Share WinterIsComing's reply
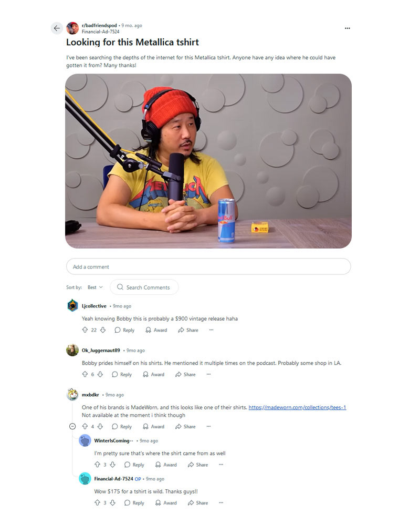The image size is (420, 525). (198, 465)
